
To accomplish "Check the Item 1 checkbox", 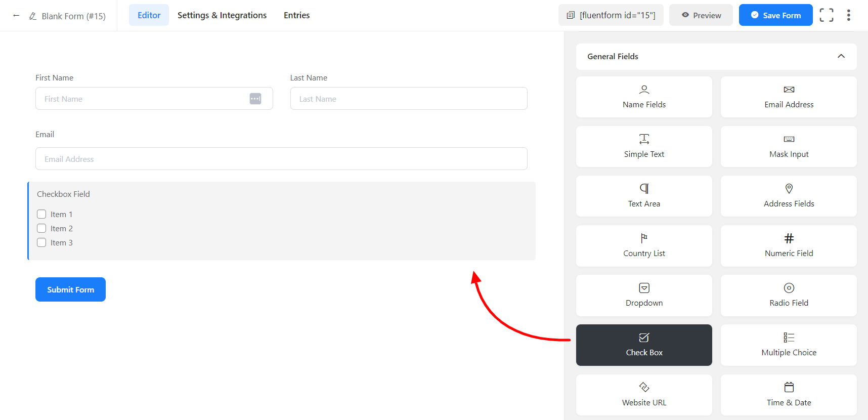I will [41, 215].
